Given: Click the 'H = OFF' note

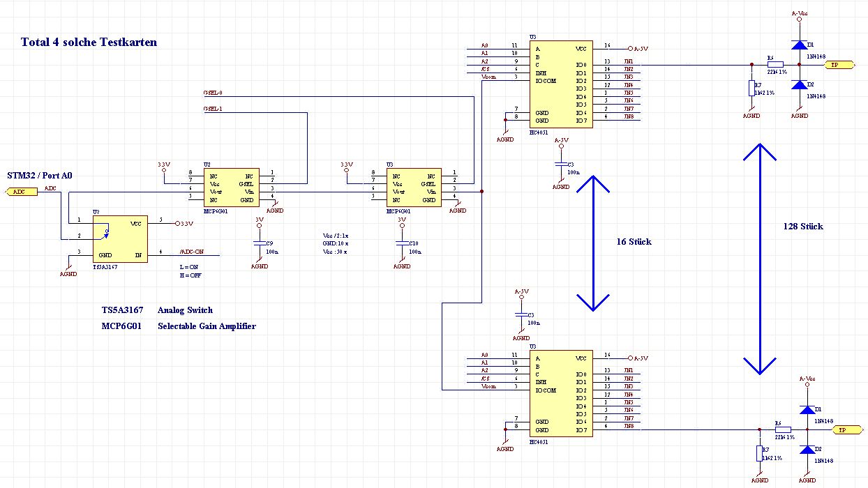Looking at the screenshot, I should click(x=189, y=276).
